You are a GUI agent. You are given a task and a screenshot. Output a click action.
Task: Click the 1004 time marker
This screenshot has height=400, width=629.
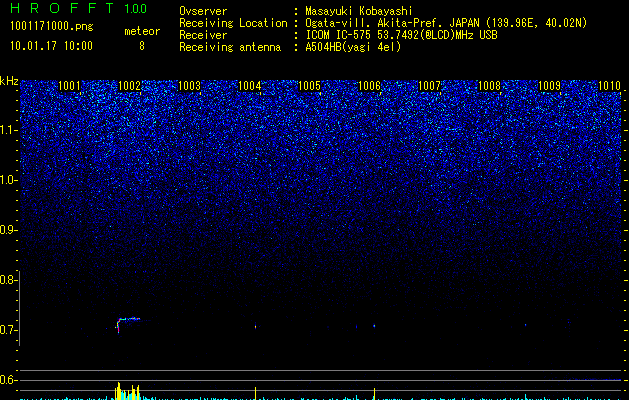point(250,86)
